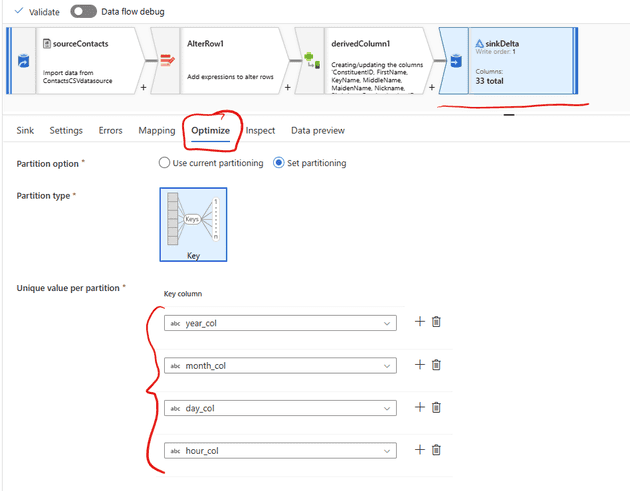Click the Validate button
The height and width of the screenshot is (491, 630).
point(36,11)
